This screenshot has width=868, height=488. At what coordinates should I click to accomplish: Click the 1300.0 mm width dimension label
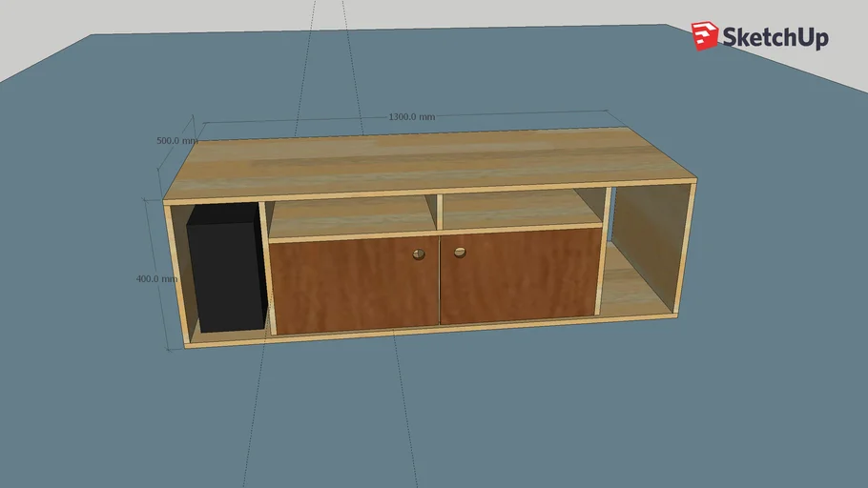(x=411, y=116)
